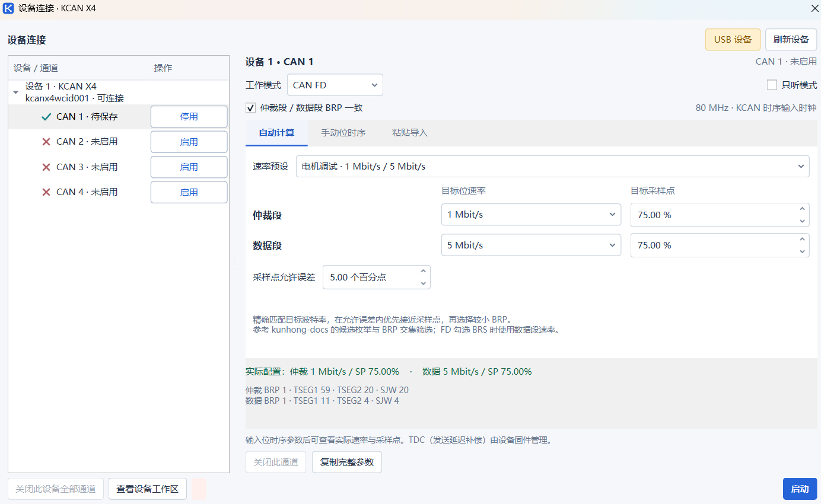
Task: Collapse the 设备 1 · KCAN X4 tree node
Action: [16, 92]
